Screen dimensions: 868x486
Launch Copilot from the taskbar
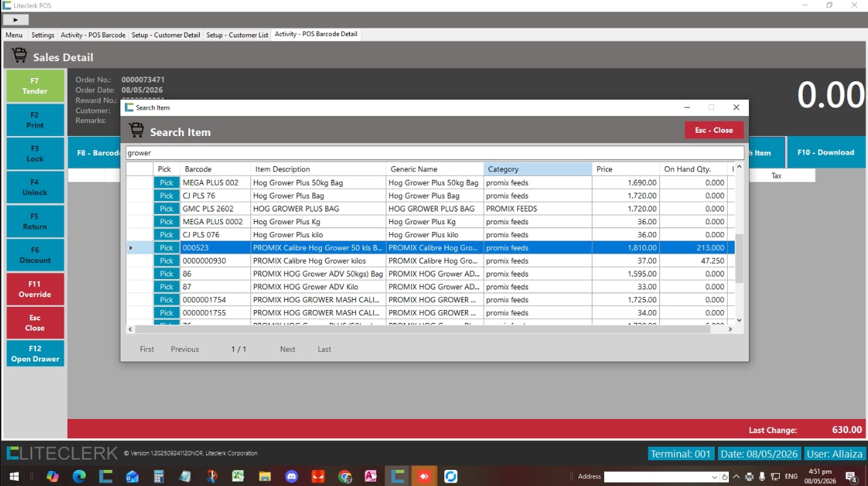(x=53, y=476)
